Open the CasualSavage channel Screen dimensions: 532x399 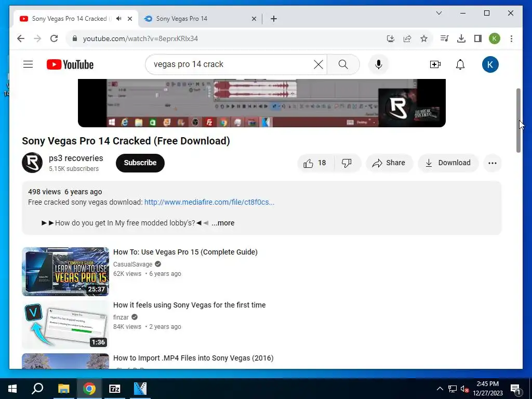[x=132, y=264]
